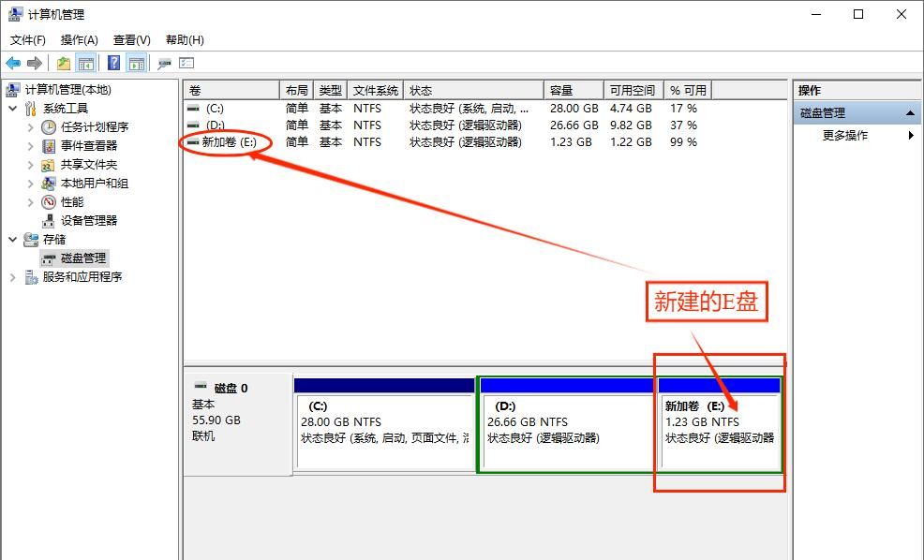Click the 任务计划程序 clock icon
Screen dimensions: 924x560
click(x=49, y=127)
